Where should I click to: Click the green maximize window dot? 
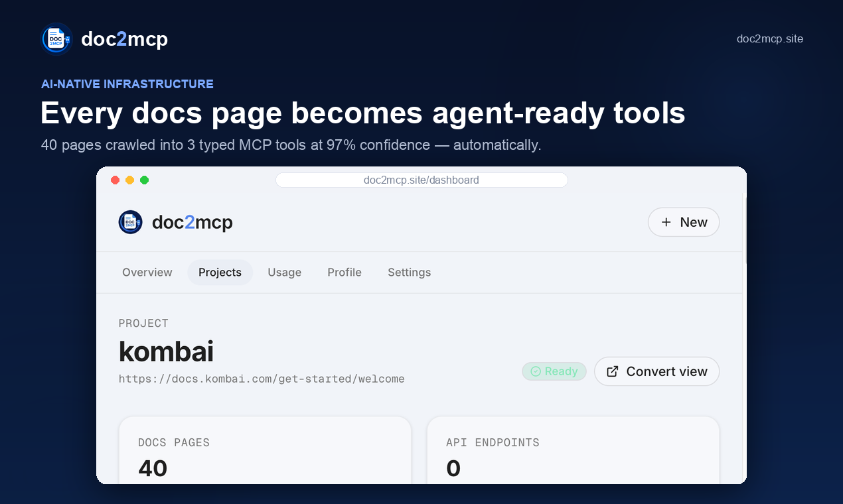(144, 180)
